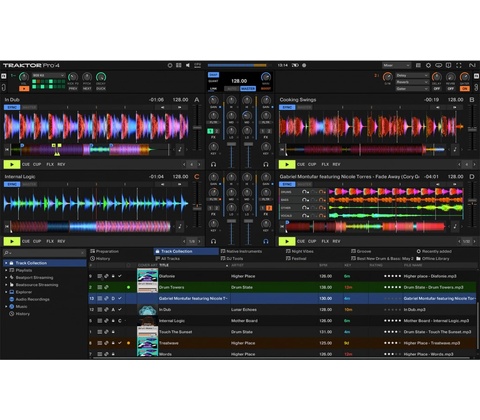Click the audio speaker icon in header
The width and height of the screenshot is (480, 420).
188,65
